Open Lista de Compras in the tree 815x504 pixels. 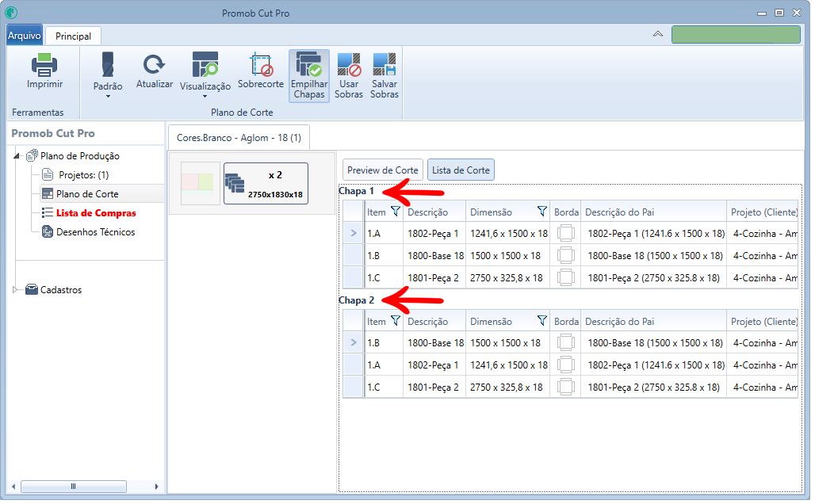click(96, 213)
